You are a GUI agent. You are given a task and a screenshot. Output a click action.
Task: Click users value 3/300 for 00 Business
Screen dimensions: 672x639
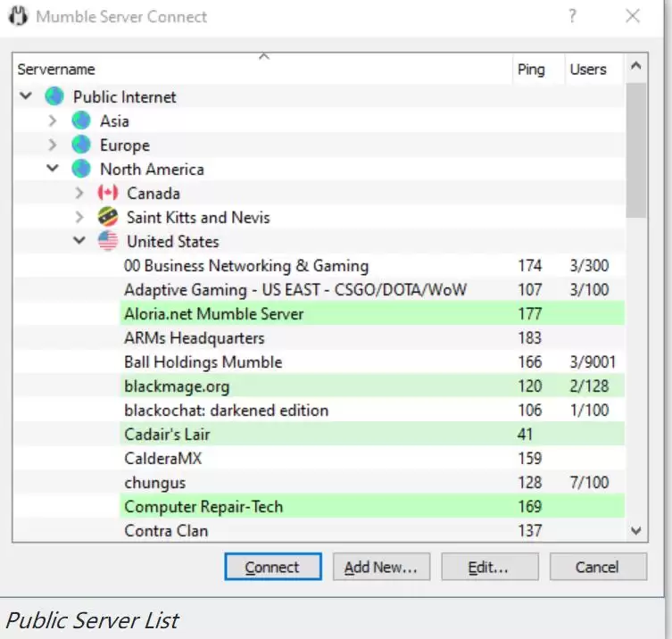(x=589, y=266)
